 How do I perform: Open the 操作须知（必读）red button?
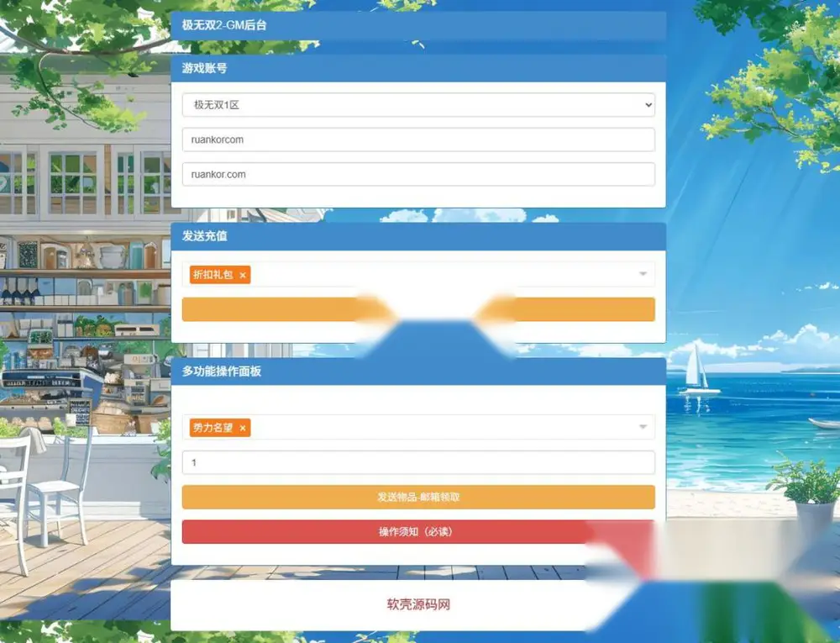417,531
